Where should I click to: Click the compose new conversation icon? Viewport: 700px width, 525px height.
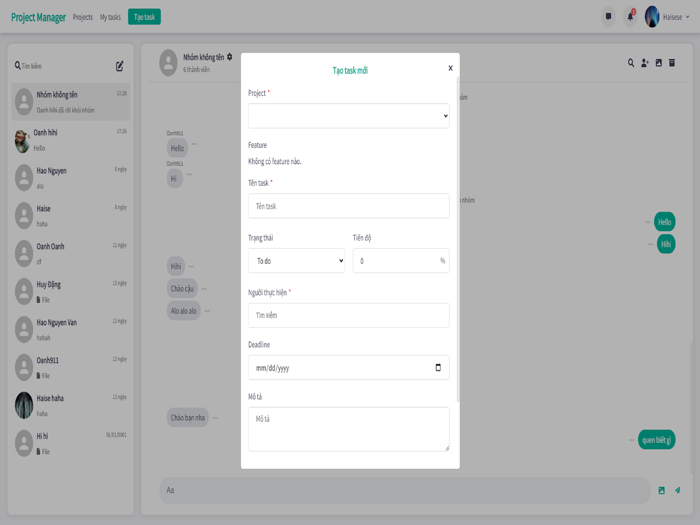point(120,66)
